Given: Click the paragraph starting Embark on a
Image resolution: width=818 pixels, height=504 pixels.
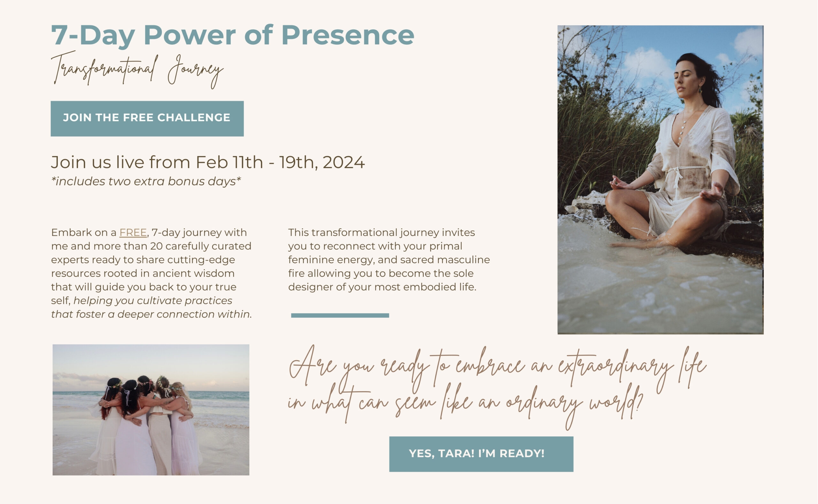Looking at the screenshot, I should tap(151, 273).
